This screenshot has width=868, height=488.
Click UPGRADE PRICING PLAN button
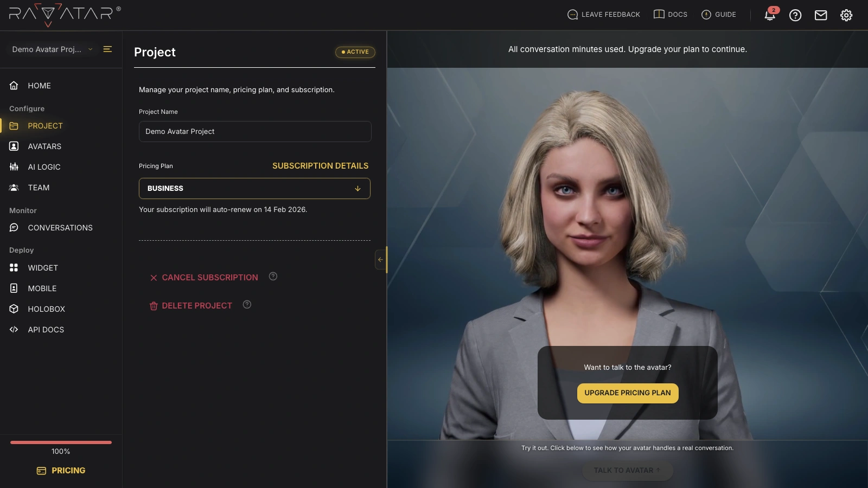pyautogui.click(x=628, y=393)
